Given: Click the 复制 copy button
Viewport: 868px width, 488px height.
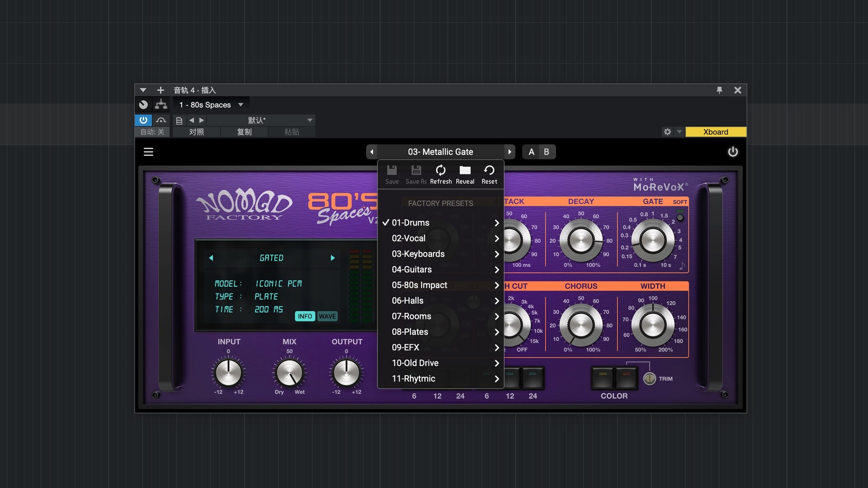Looking at the screenshot, I should 244,132.
